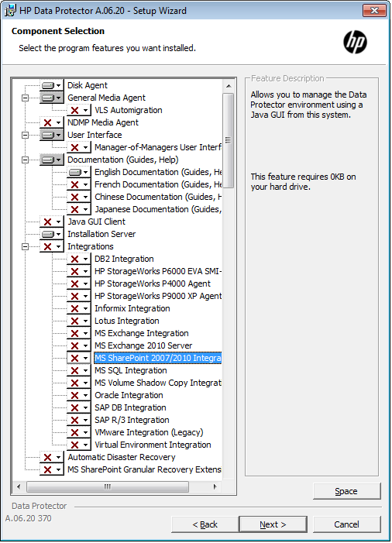Select MS Exchange 2010 Server feature
The height and width of the screenshot is (543, 392).
(x=143, y=346)
